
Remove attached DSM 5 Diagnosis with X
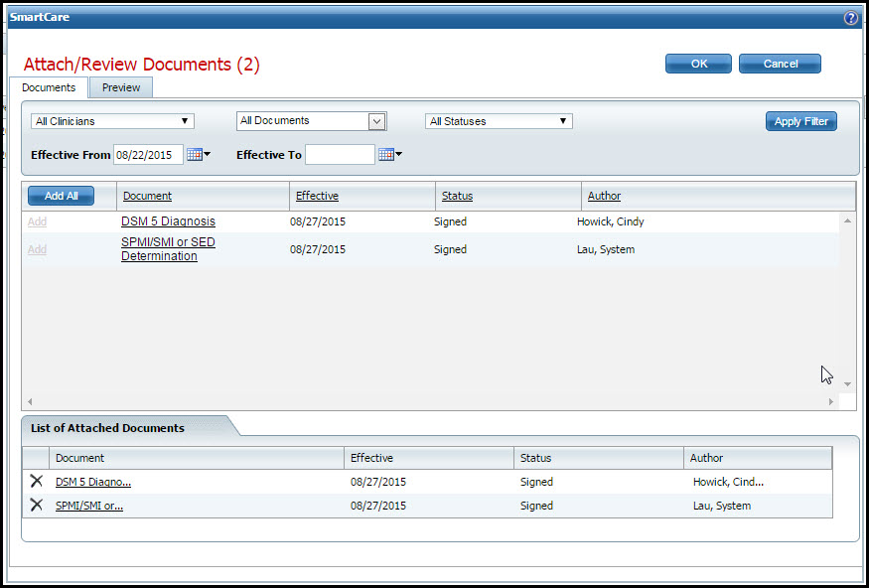(37, 482)
